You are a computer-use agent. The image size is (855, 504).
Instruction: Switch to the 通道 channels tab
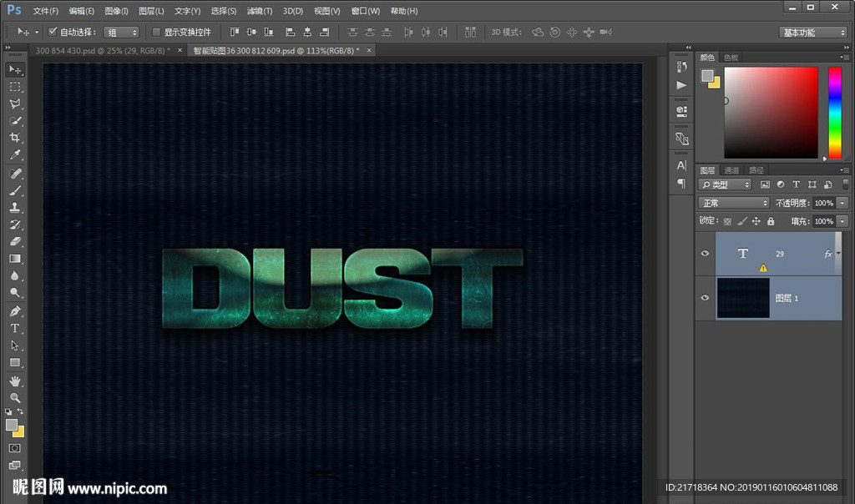coord(731,170)
